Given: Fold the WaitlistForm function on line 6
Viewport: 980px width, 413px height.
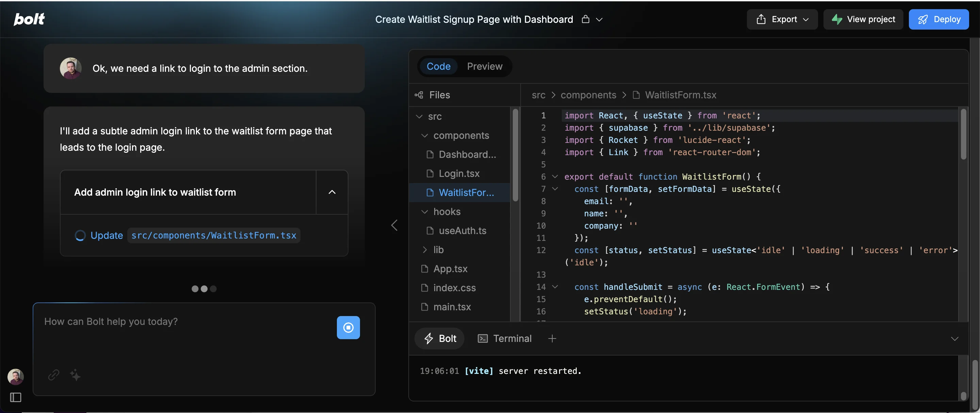Looking at the screenshot, I should click(555, 177).
